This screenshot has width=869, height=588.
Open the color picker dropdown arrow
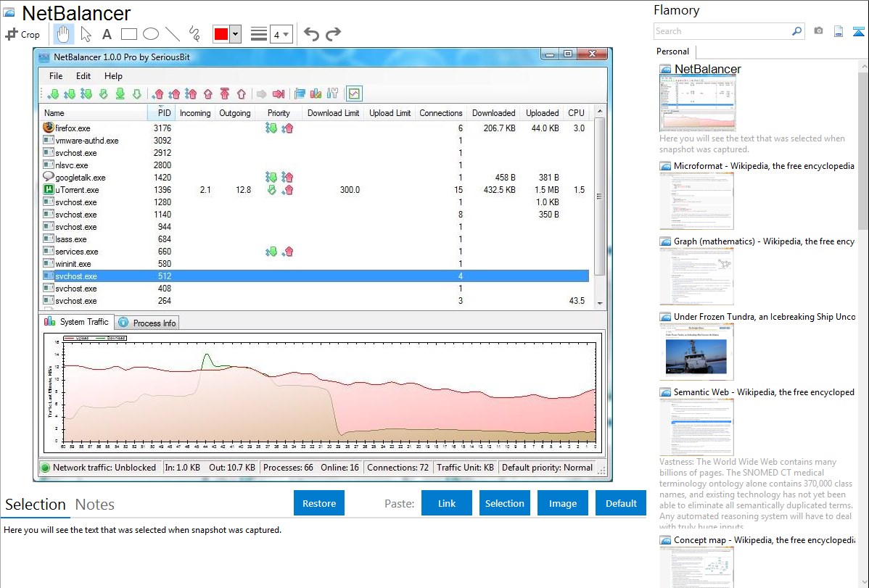point(235,34)
